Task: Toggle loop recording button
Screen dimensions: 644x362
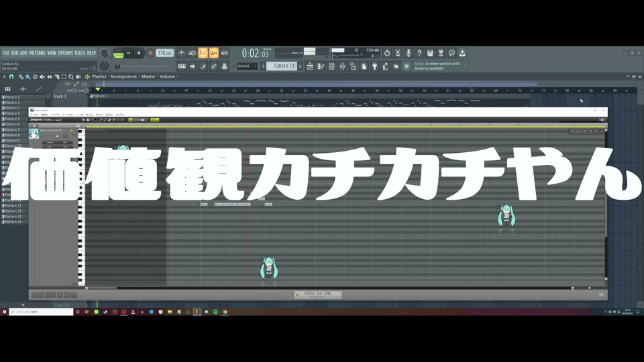Action: click(224, 53)
